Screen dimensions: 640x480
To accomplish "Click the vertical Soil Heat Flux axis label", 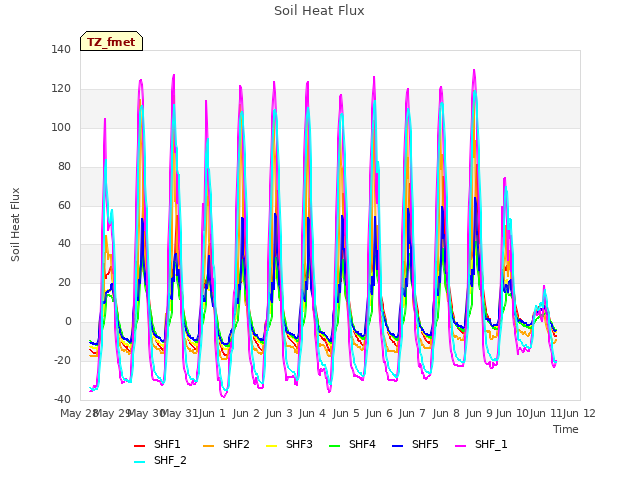I will point(15,224).
